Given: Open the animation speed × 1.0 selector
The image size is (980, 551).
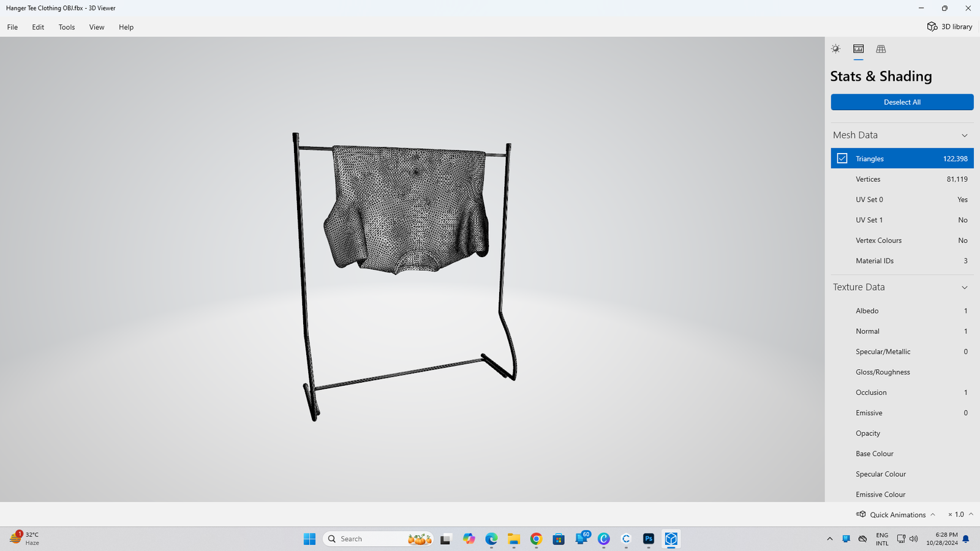Looking at the screenshot, I should (x=960, y=515).
